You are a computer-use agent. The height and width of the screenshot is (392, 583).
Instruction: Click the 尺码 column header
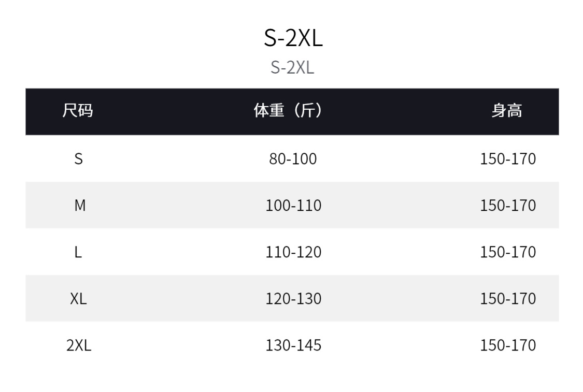pos(78,111)
